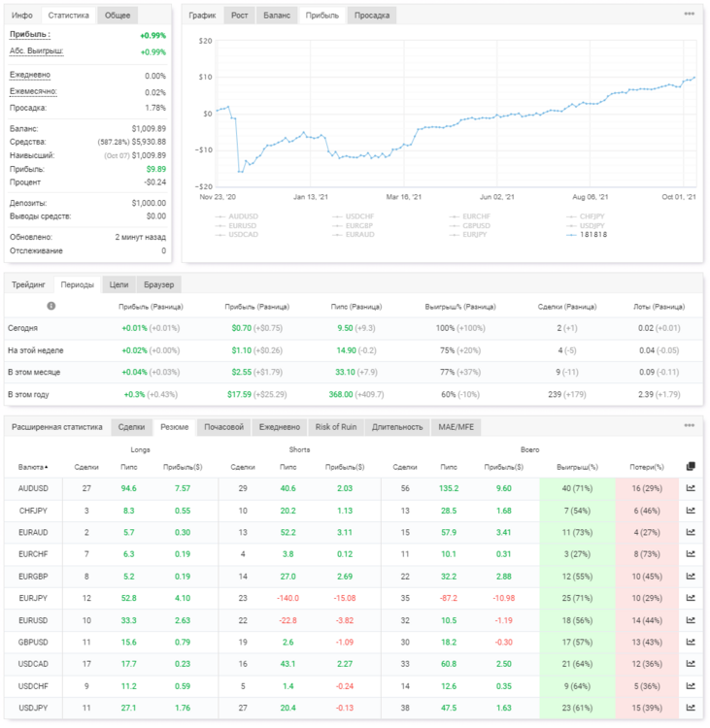Image resolution: width=710 pixels, height=728 pixels.
Task: Click the -10.98 total profit cell
Action: pyautogui.click(x=504, y=598)
